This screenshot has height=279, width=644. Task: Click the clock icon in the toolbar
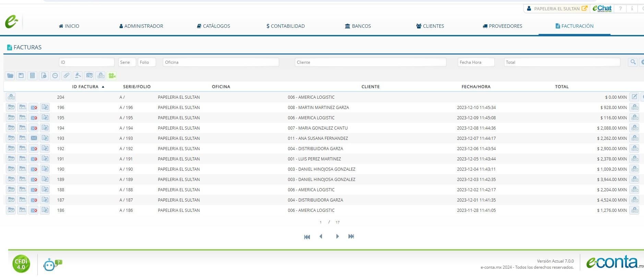coord(55,76)
